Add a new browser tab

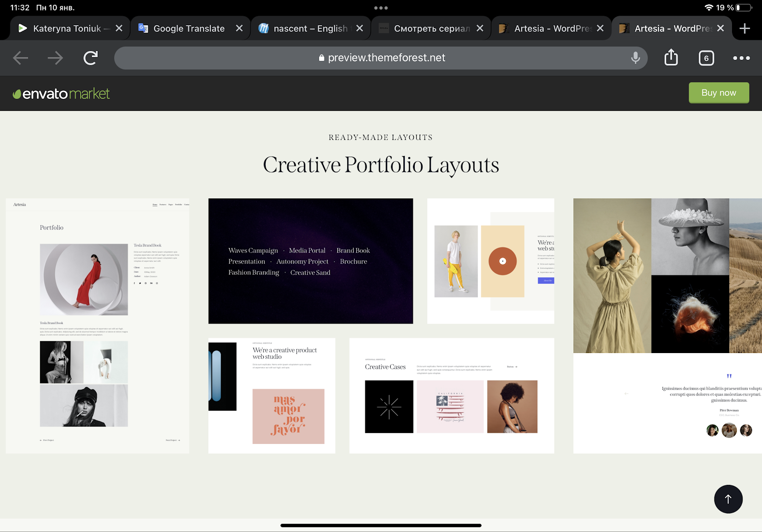click(745, 29)
